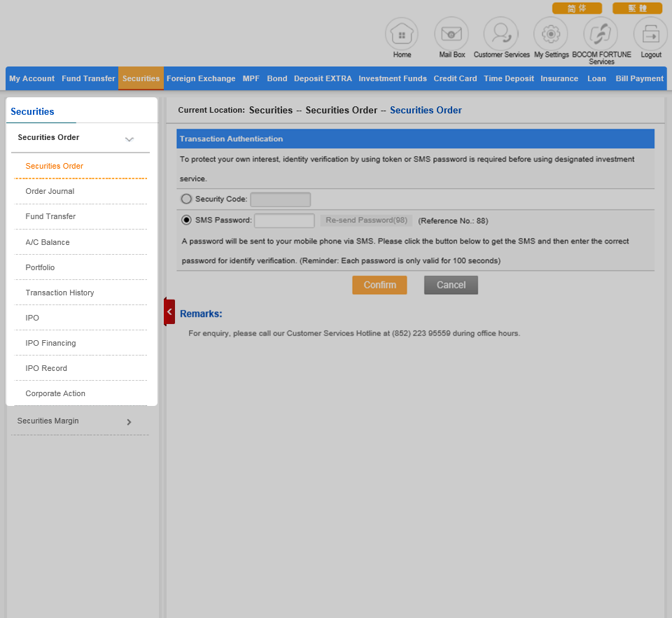Click the Re-send Password button
The image size is (672, 618).
click(x=366, y=220)
